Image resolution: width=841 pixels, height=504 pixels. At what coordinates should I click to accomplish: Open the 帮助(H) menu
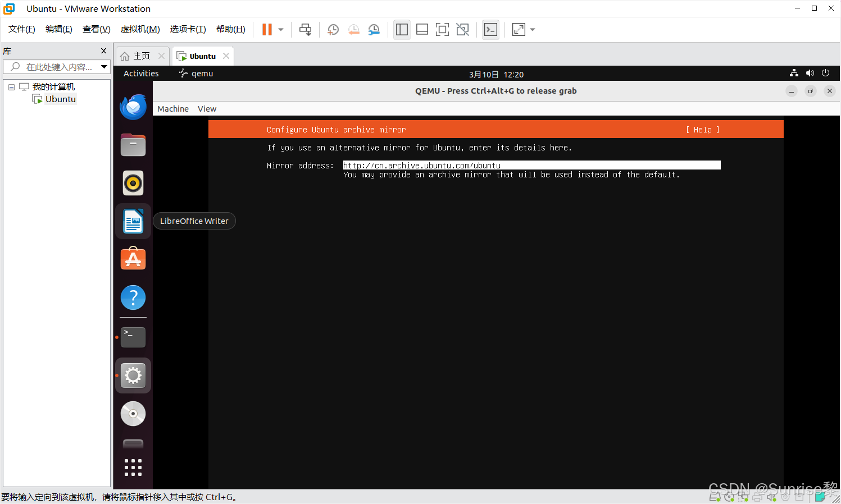coord(231,29)
